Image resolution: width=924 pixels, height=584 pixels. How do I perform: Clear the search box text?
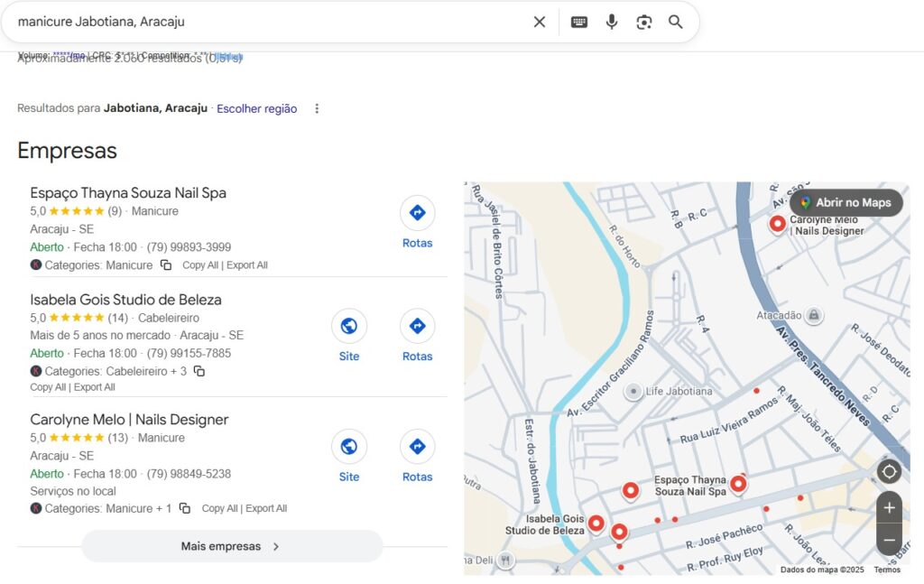(540, 22)
